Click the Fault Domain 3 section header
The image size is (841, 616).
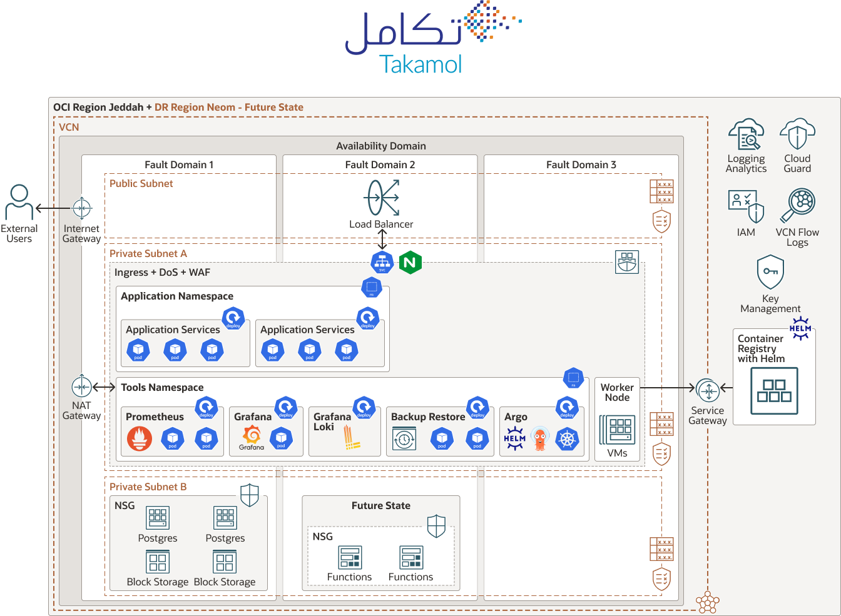click(x=580, y=164)
